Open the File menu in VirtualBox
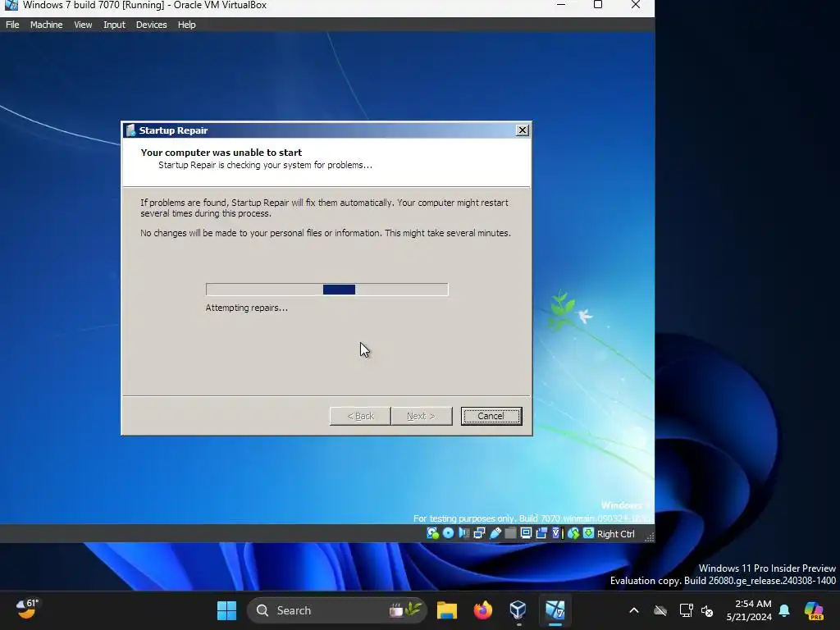Screen dimensions: 840x630 12,25
